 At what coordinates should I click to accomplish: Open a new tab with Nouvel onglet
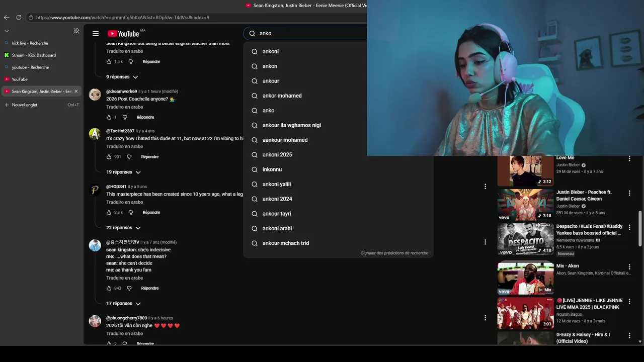41,105
